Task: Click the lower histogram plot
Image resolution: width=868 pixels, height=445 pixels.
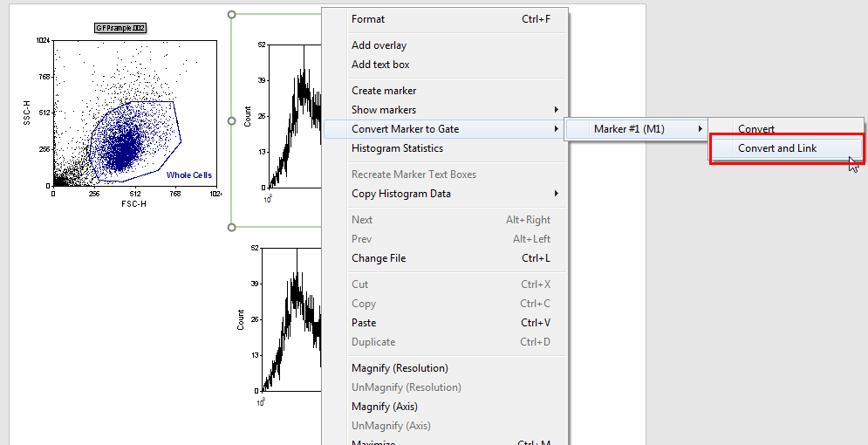Action: pos(292,323)
